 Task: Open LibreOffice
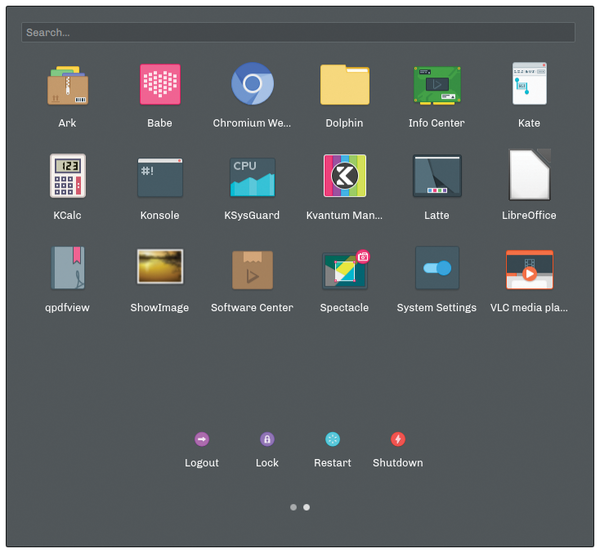530,175
